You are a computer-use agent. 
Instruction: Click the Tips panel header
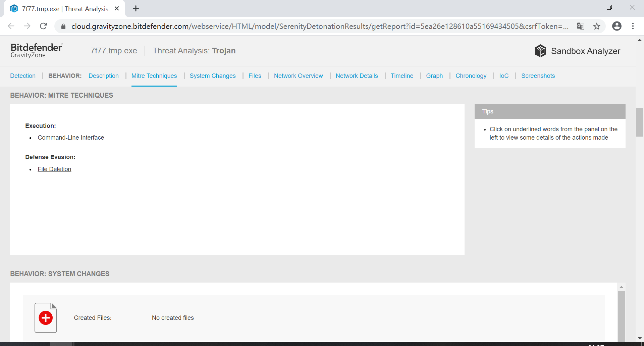coord(550,111)
